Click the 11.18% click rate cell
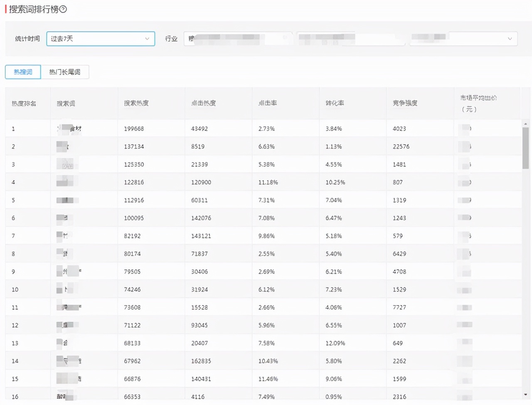Screen dimensions: 532x405 pos(268,183)
